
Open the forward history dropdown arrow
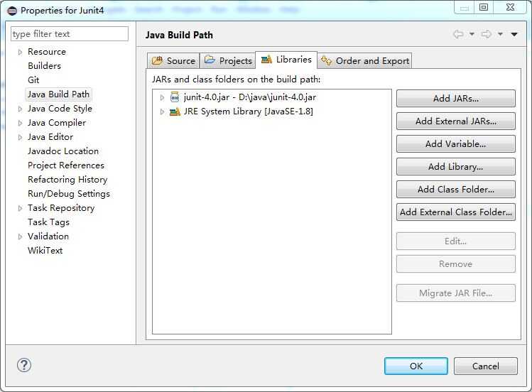click(x=500, y=34)
